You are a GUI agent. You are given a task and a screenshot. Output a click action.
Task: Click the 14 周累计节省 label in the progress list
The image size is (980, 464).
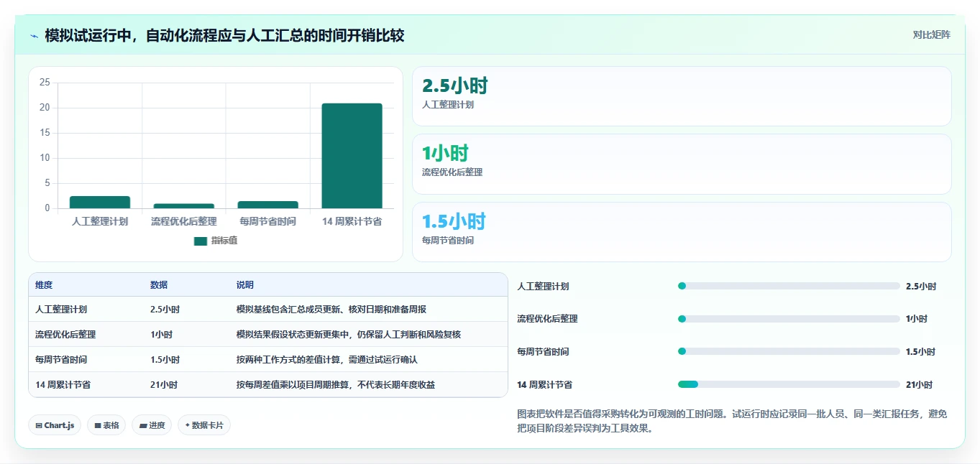pyautogui.click(x=545, y=384)
